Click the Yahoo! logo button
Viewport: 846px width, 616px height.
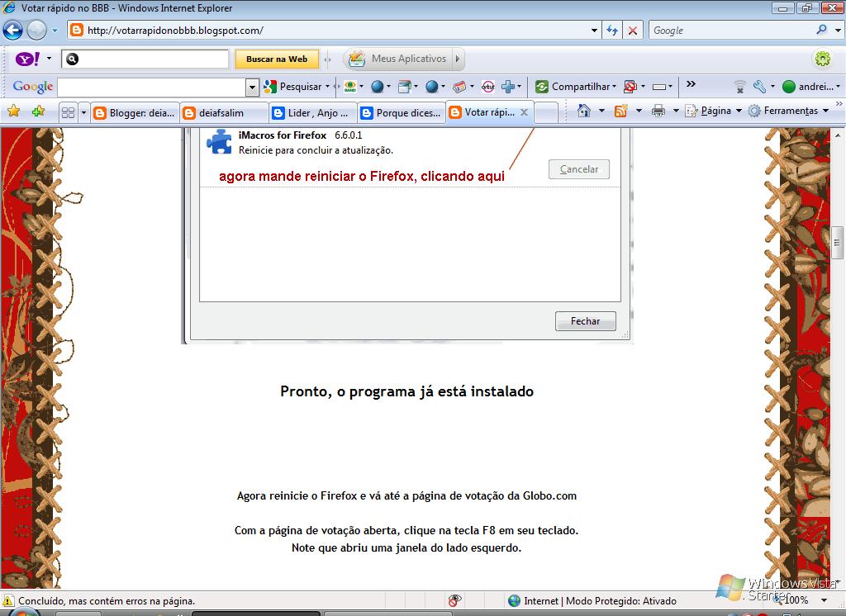(27, 59)
